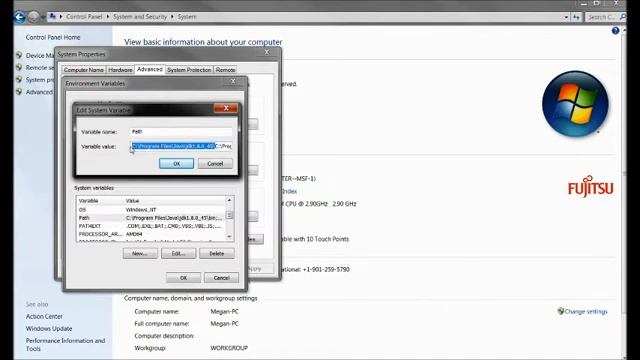Click the Variable name input field
Viewport: 640px width, 360px height.
tap(181, 131)
